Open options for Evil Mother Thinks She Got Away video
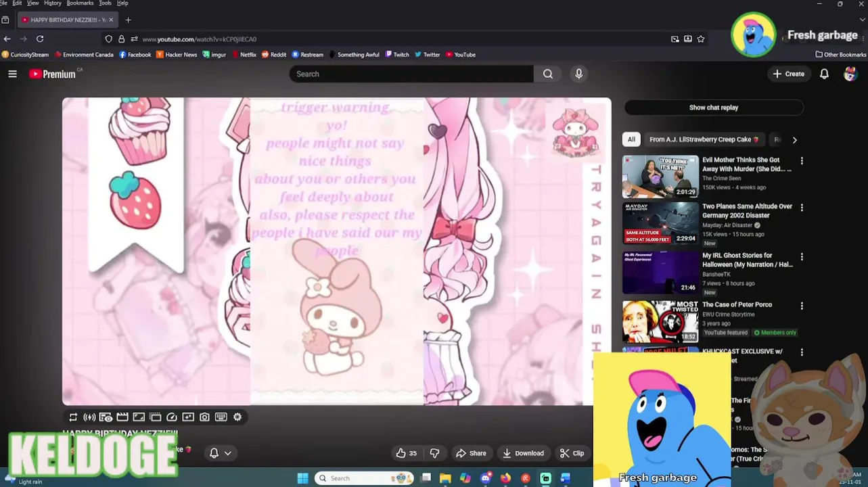 (x=802, y=161)
